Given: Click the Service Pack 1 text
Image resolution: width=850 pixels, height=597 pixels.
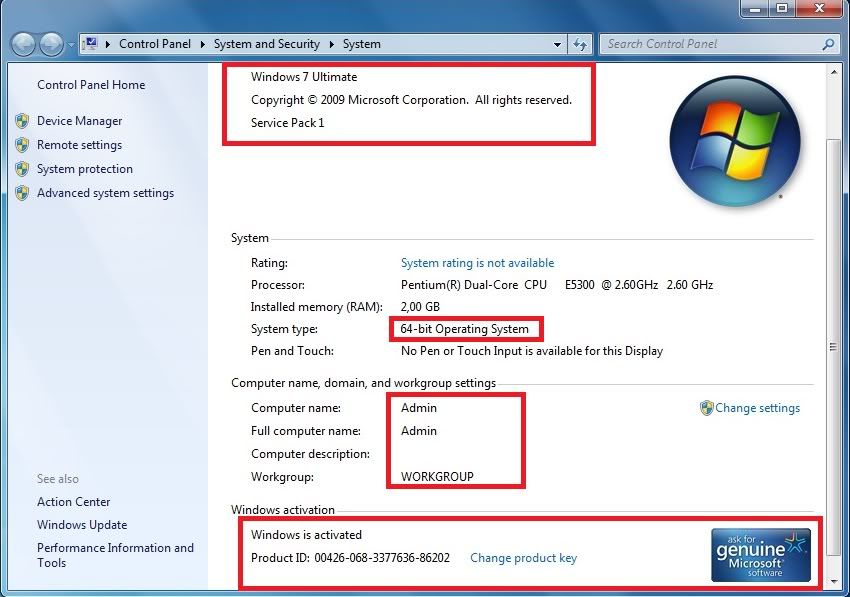Looking at the screenshot, I should click(x=287, y=123).
